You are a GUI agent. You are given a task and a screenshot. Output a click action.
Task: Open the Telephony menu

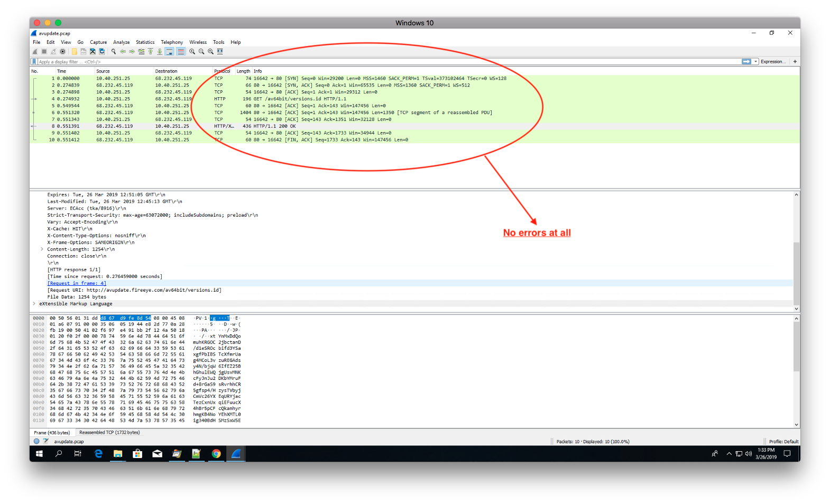172,42
